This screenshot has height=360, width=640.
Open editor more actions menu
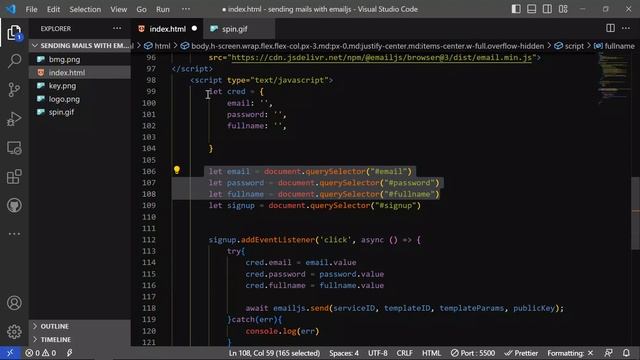pos(626,28)
